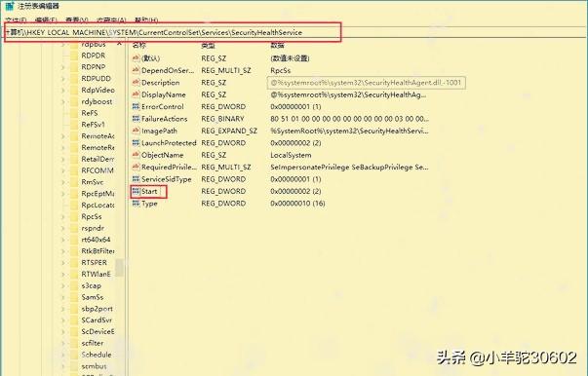Select the SamSs key
Screen dimensions: 588x376
tap(93, 297)
